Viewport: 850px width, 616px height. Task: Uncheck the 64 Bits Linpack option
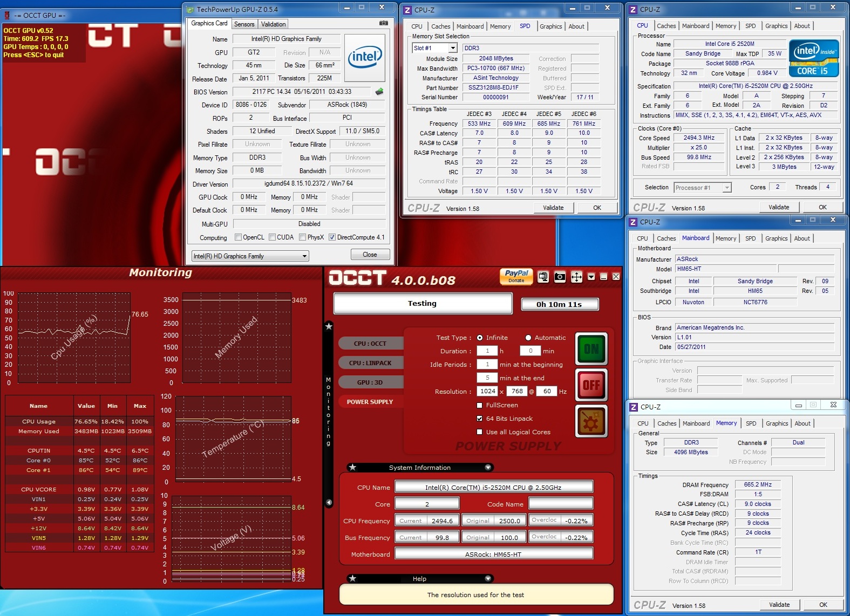pos(479,419)
